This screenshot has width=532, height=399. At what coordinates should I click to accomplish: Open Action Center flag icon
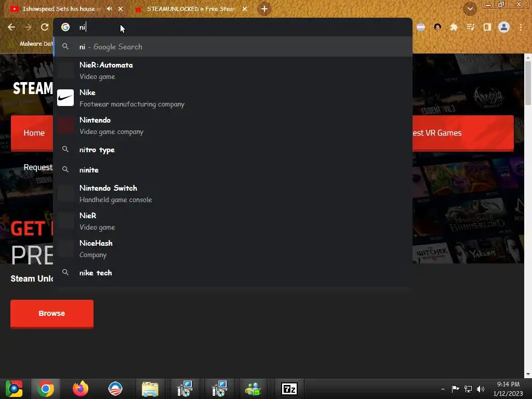tap(455, 389)
